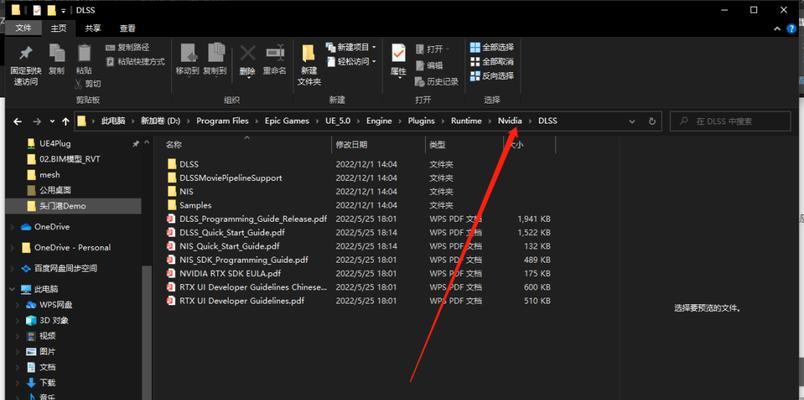
Task: Expand the WPS网盘 tree node
Action: click(x=18, y=305)
